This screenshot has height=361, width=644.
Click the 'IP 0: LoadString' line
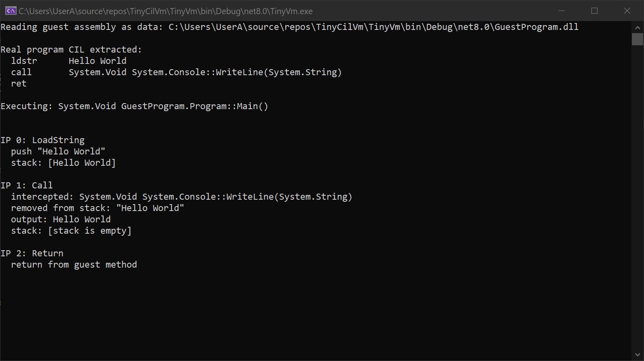click(42, 140)
